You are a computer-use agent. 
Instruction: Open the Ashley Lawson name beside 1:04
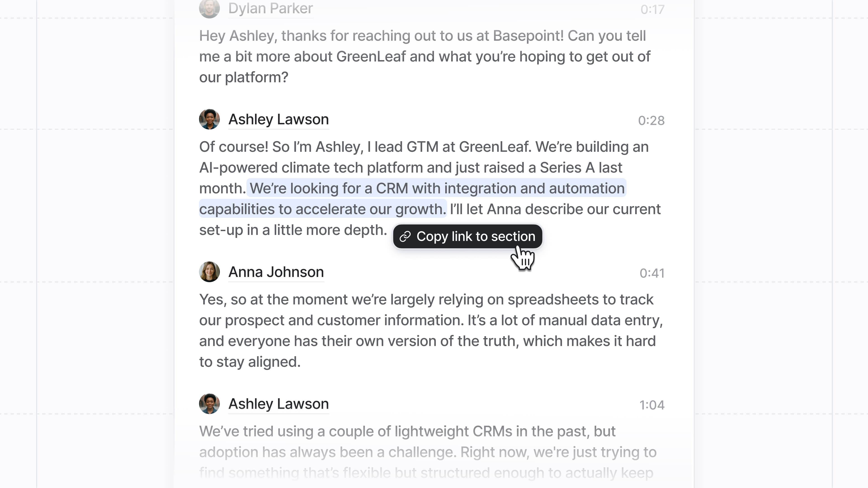point(278,404)
